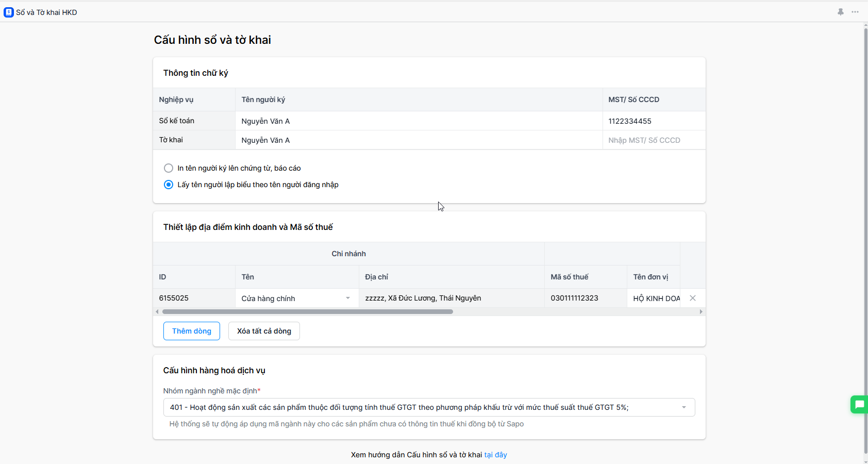Click 'Xóa tất cả dòng' button

264,331
